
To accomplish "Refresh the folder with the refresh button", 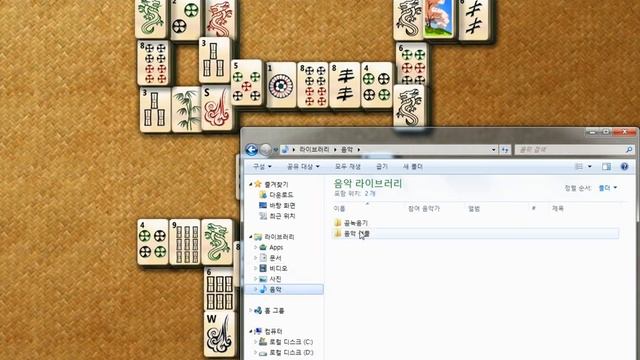I will [505, 150].
